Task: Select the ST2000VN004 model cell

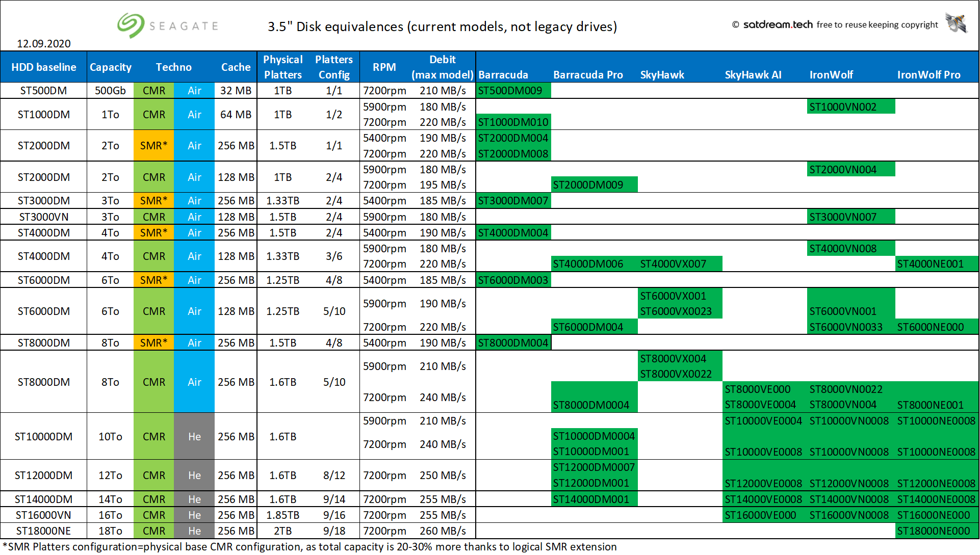Action: pos(851,169)
